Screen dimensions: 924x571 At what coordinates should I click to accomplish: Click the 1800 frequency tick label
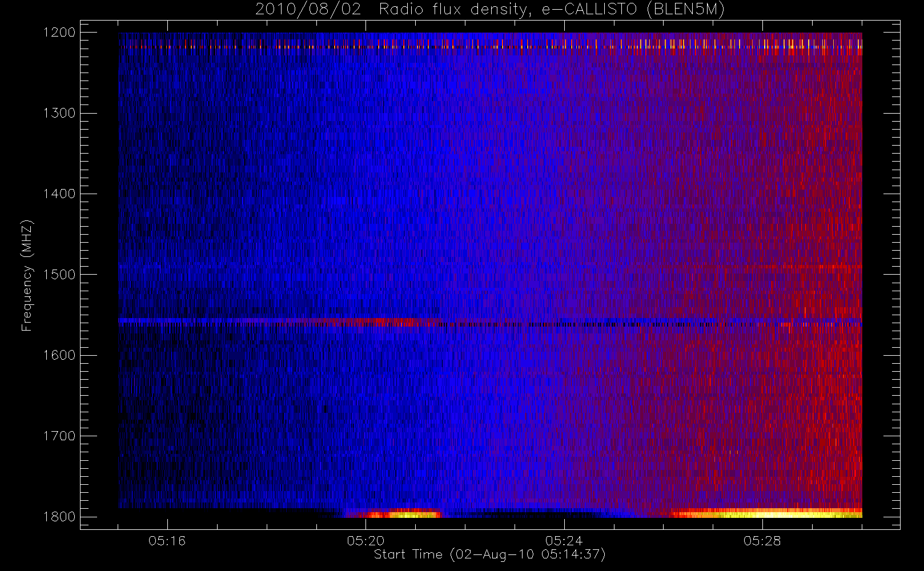(59, 517)
